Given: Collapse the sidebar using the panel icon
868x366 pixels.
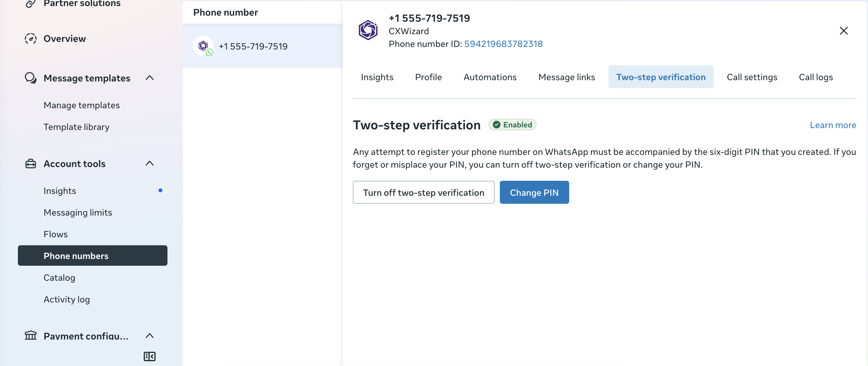Looking at the screenshot, I should (x=150, y=356).
